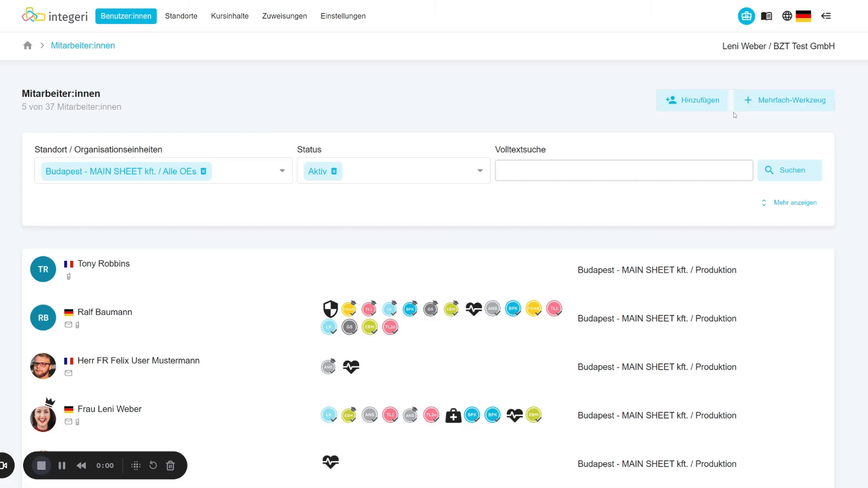Open the blue briefcase icon in header
Image resolution: width=868 pixels, height=488 pixels.
[746, 16]
